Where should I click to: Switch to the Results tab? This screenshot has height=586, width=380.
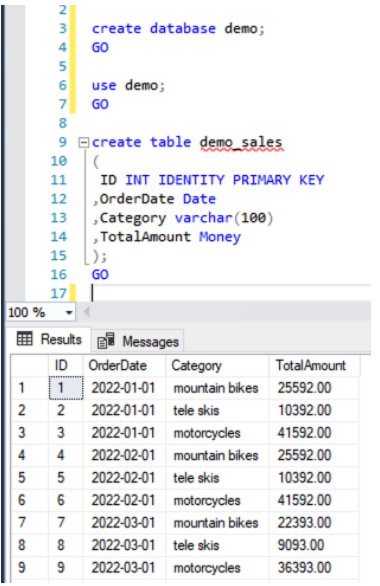pyautogui.click(x=49, y=339)
